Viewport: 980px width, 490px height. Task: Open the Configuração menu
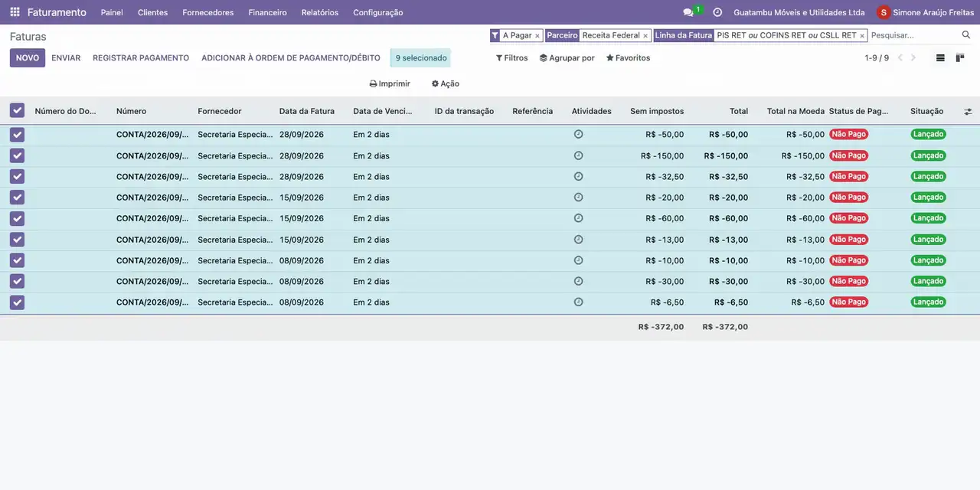point(378,12)
